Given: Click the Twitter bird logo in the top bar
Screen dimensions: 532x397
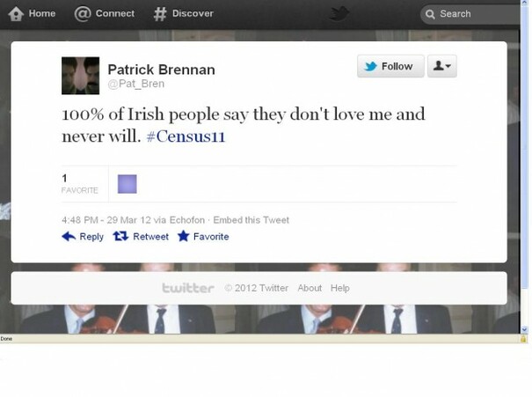Looking at the screenshot, I should tap(339, 14).
